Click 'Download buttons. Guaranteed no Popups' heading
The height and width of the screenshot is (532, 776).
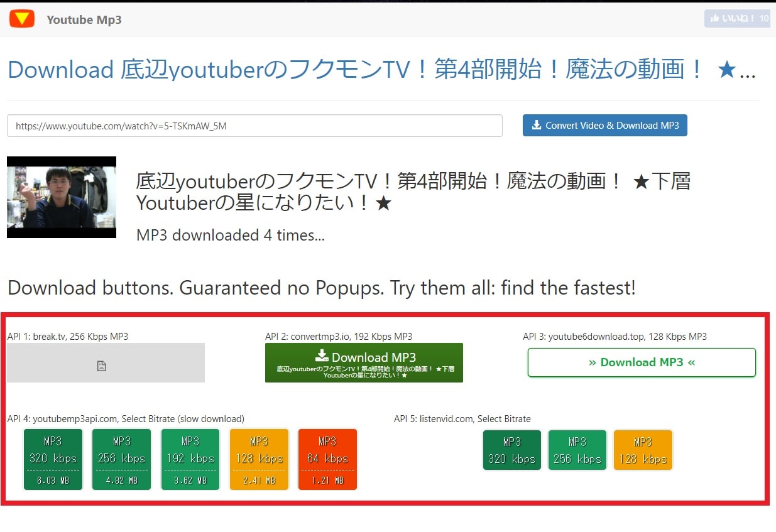coord(322,288)
